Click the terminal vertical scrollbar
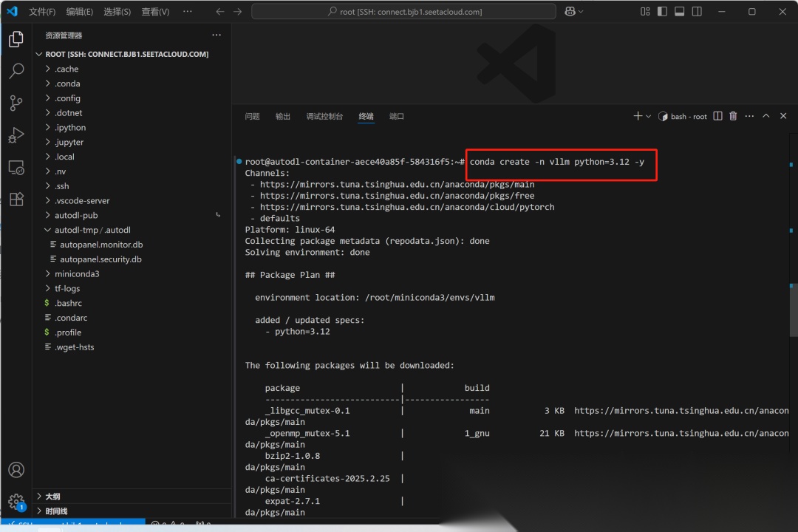Viewport: 798px width, 532px height. 794,310
